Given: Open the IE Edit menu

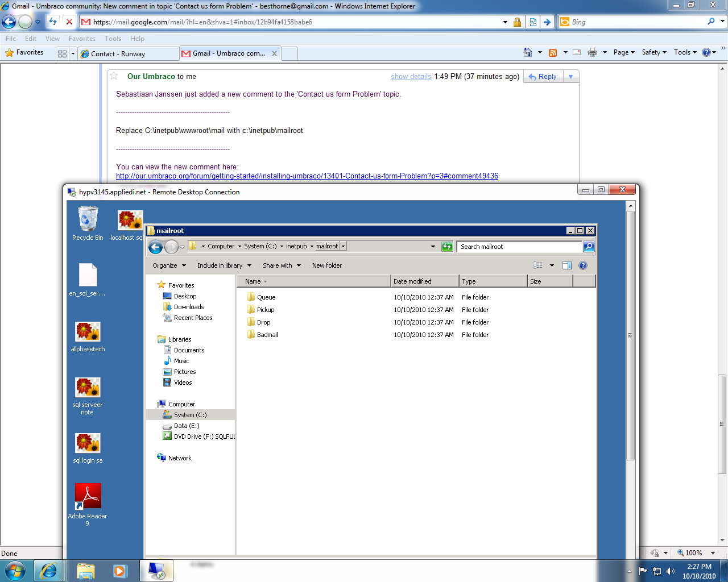Looking at the screenshot, I should click(31, 39).
